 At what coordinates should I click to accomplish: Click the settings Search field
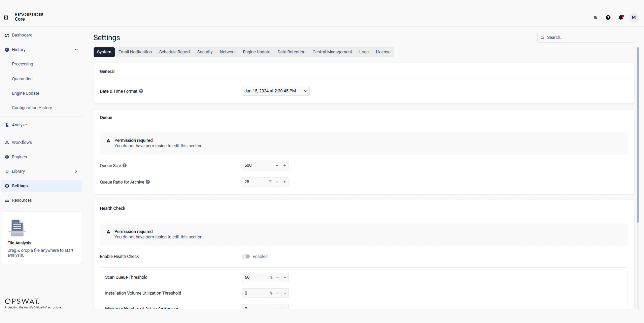tap(586, 37)
